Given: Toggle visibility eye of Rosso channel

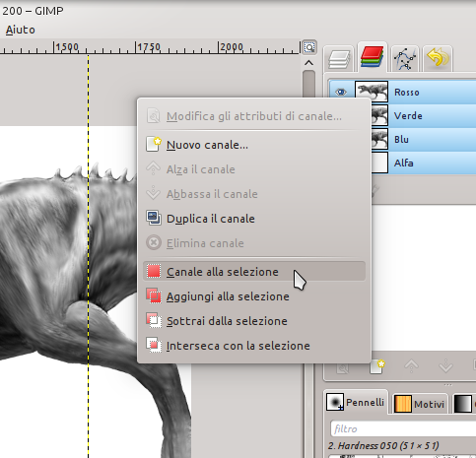Looking at the screenshot, I should [341, 93].
